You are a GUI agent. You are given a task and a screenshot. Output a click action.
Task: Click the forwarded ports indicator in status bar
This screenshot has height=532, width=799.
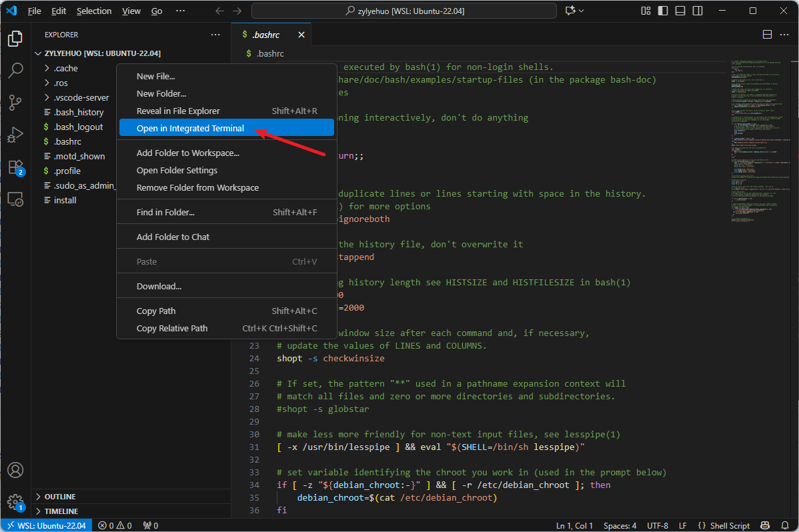click(151, 525)
